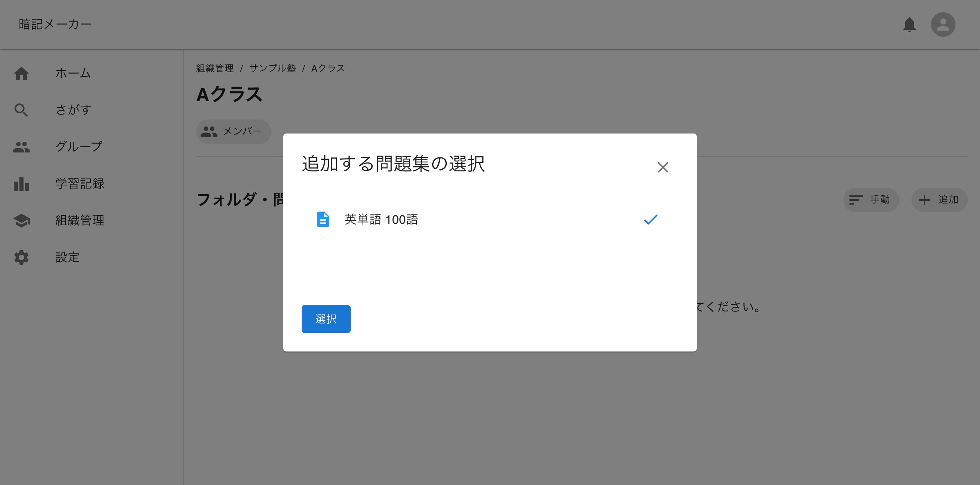Image resolution: width=980 pixels, height=485 pixels.
Task: Click the graduation cap icon for 組織管理
Action: (x=21, y=220)
